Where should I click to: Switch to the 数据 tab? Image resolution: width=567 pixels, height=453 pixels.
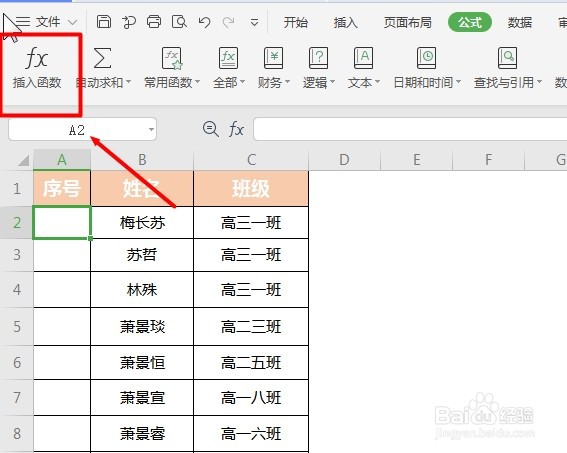pos(520,22)
